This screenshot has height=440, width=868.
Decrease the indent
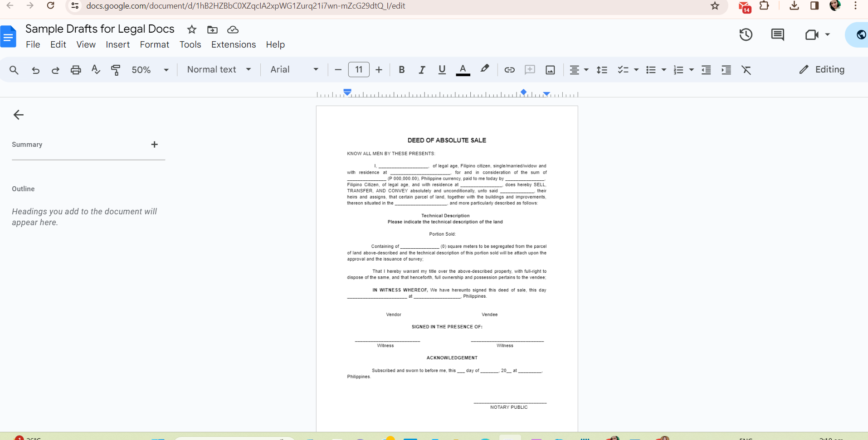pos(706,70)
